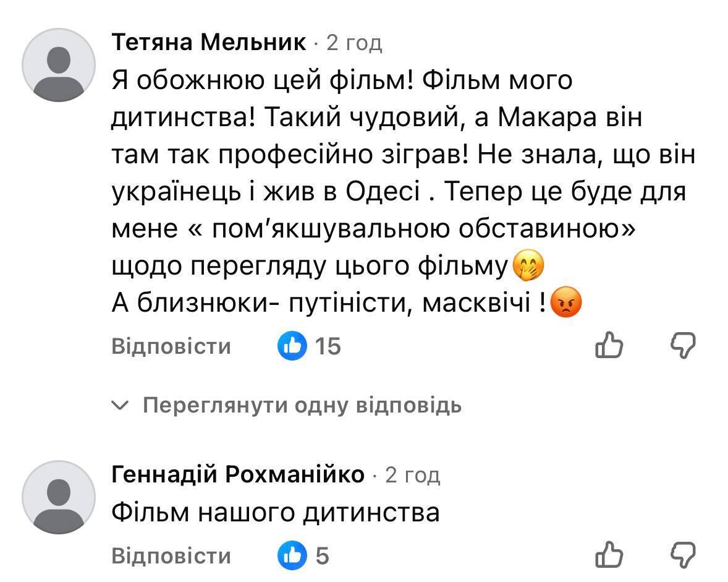728x582 pixels.
Task: Open Тетяна Мельник's profile via her name
Action: (210, 42)
